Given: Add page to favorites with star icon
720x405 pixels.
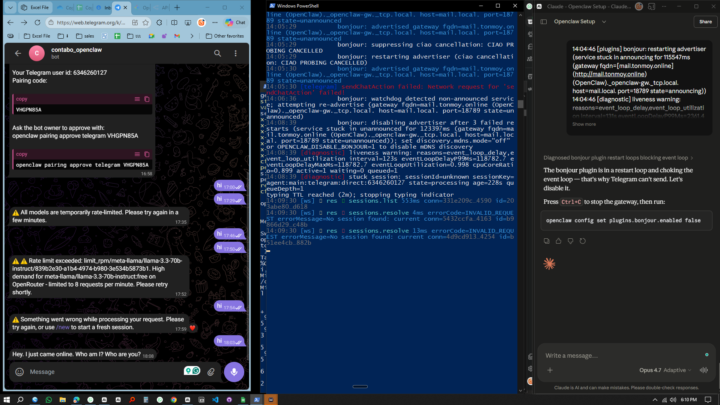Looking at the screenshot, I should [x=146, y=22].
